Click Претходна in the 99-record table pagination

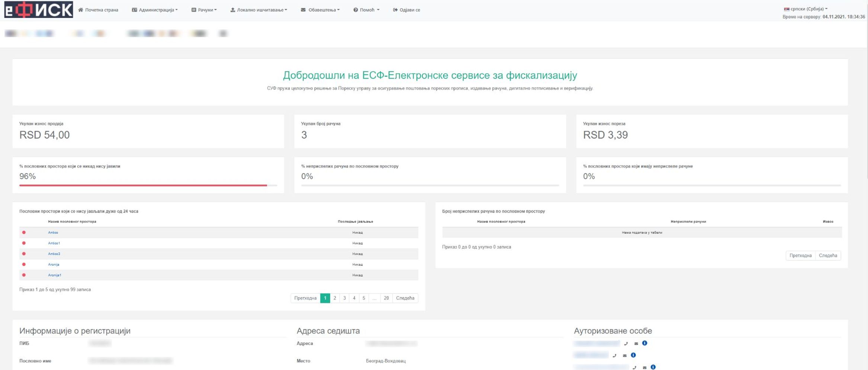click(x=305, y=298)
